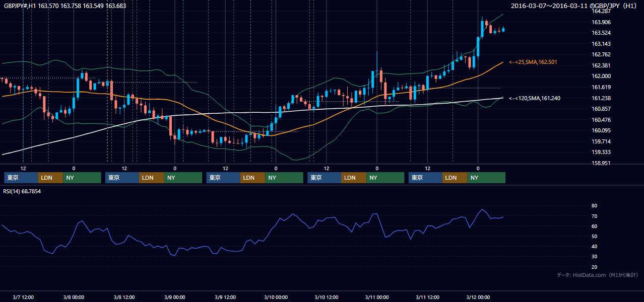This screenshot has width=644, height=302.
Task: Click the 3/9 00:00 date label
Action: click(174, 297)
